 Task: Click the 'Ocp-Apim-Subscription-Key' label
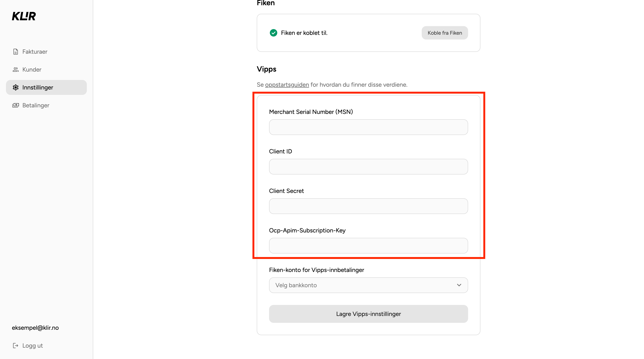307,231
